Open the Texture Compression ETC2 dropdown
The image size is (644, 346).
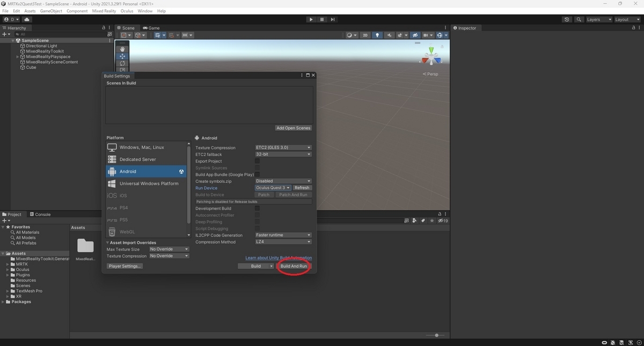pyautogui.click(x=283, y=148)
